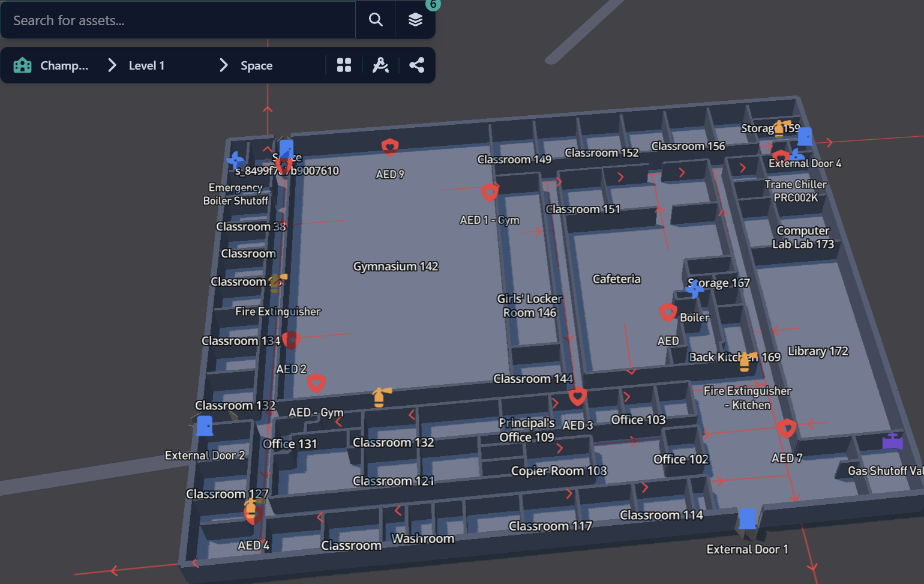Select the Emergency Boiler Shutoff fan icon

click(236, 160)
